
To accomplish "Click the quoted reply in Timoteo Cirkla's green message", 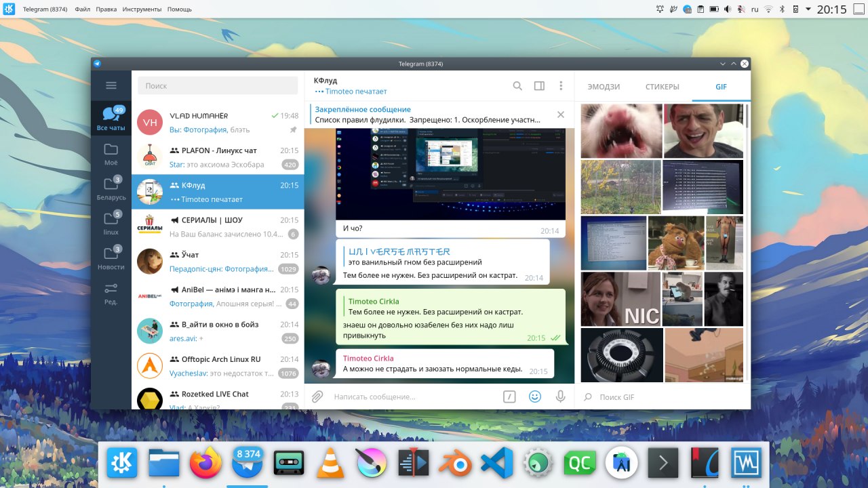I will tap(435, 306).
